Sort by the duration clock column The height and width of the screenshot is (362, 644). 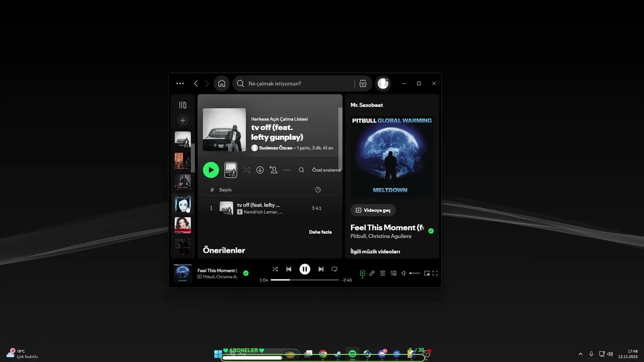coord(317,190)
